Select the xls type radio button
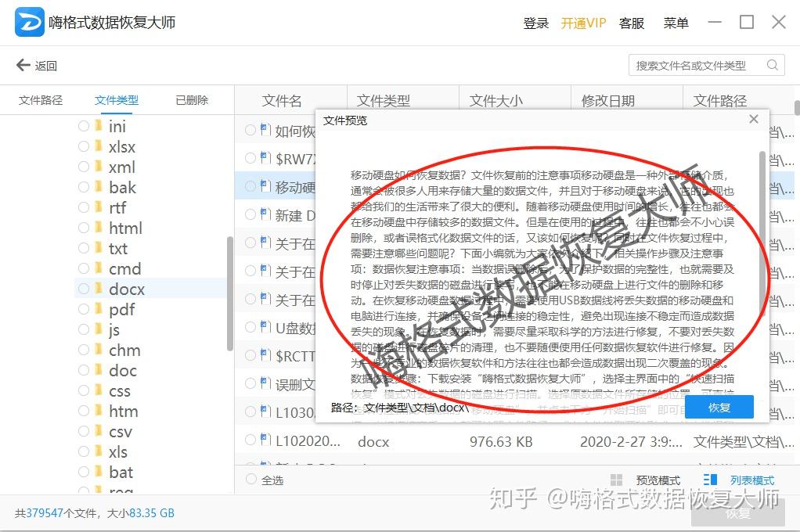This screenshot has width=800, height=532. pyautogui.click(x=84, y=452)
